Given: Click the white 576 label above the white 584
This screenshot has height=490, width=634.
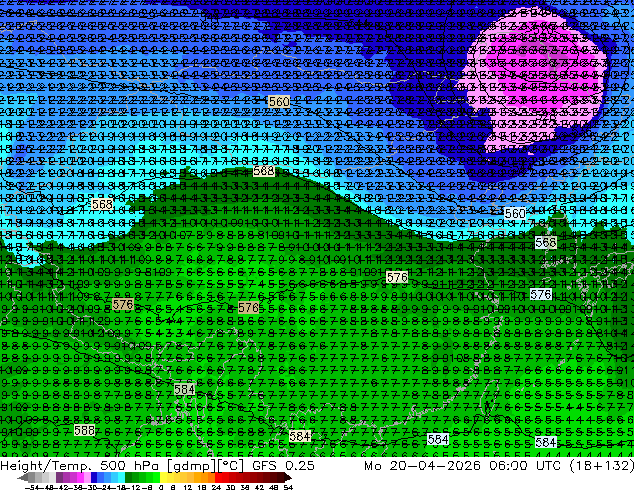Looking at the screenshot, I should [x=541, y=294].
